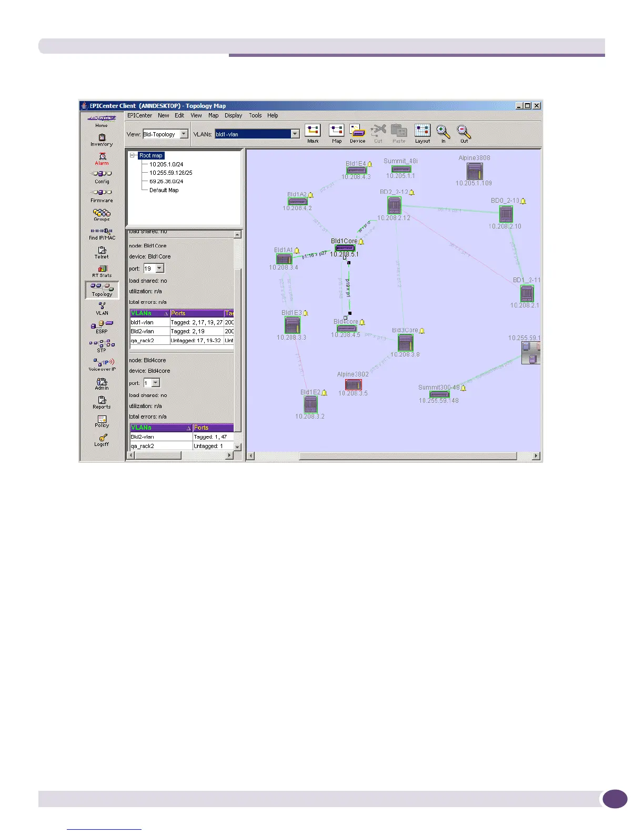Select the Summit_48i device on map
Image resolution: width=644 pixels, height=834 pixels.
401,169
